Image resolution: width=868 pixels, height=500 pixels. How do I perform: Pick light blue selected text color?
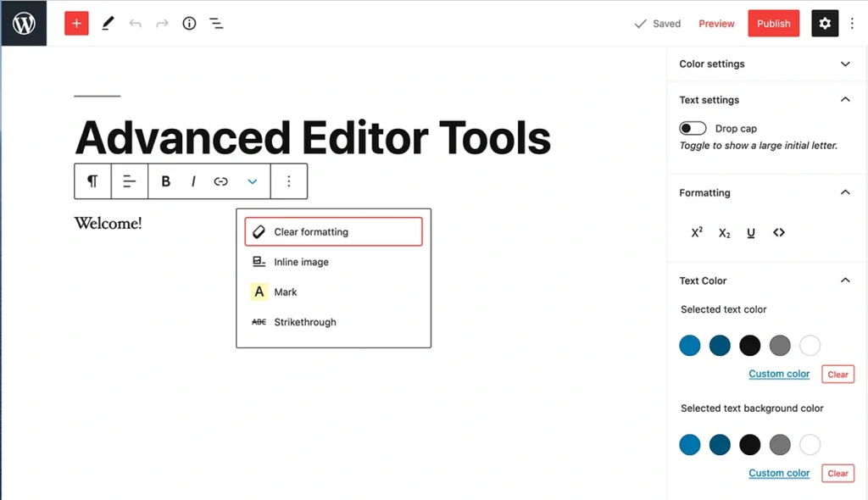point(690,346)
